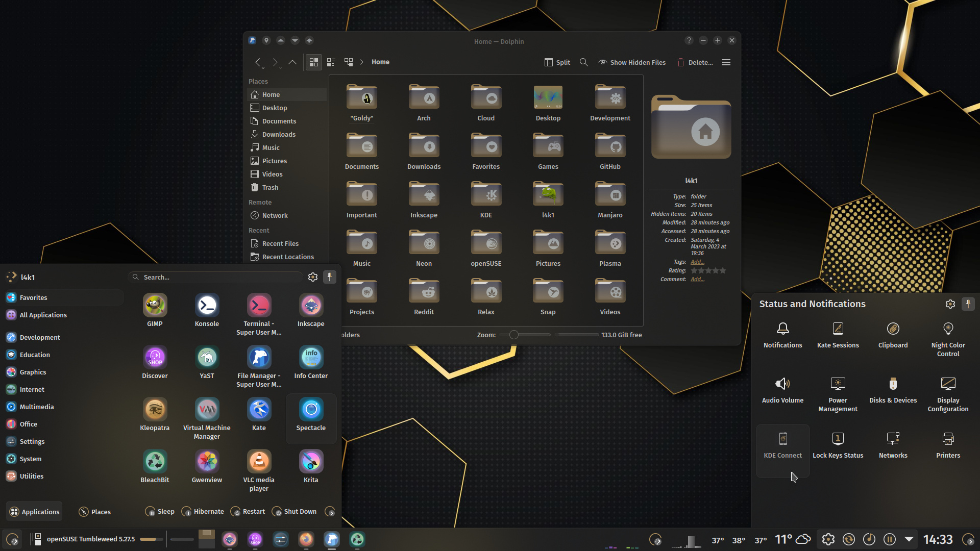Open Lock Keys Status item

(x=838, y=445)
